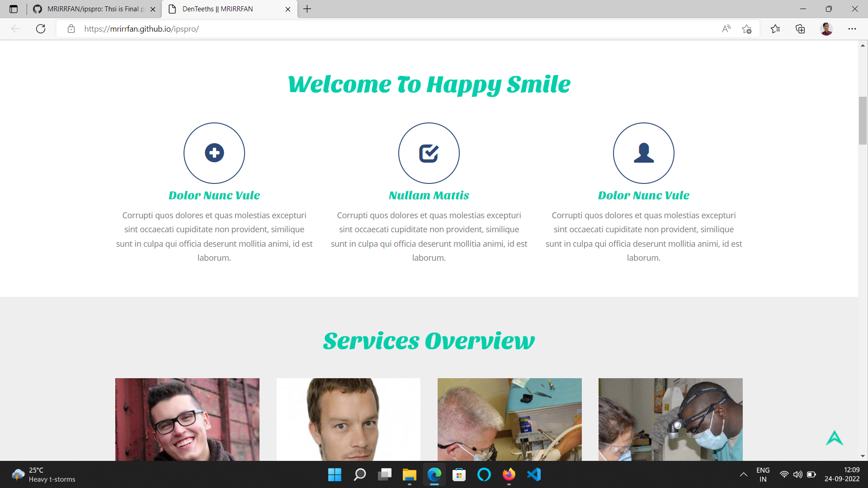Open Visual Studio Code from the taskbar
This screenshot has width=868, height=488.
(x=533, y=474)
